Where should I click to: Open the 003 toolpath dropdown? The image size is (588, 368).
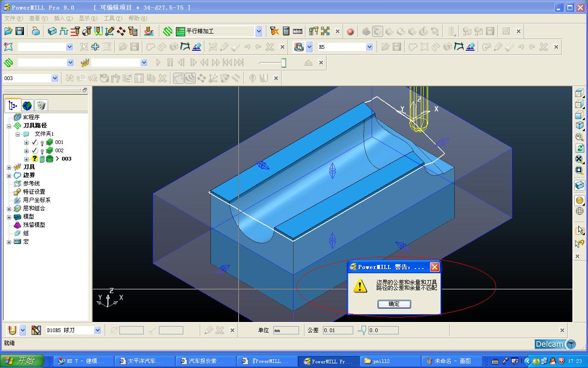(x=55, y=78)
